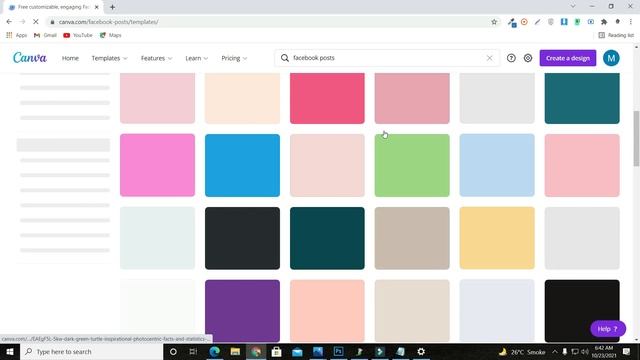
Task: Open Microsoft Edge from the taskbar
Action: 215,351
